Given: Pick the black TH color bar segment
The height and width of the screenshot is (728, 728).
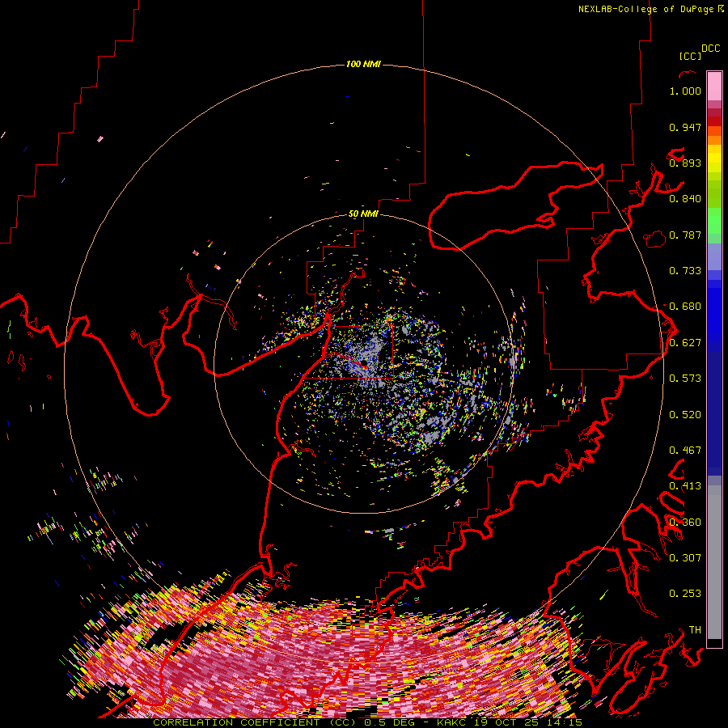Looking at the screenshot, I should pyautogui.click(x=714, y=643).
